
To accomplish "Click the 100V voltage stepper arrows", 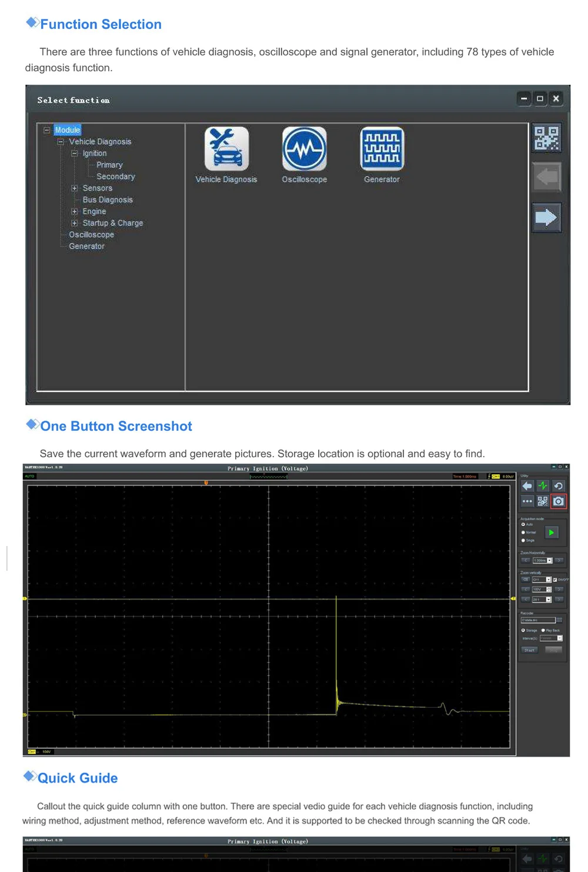I will [x=549, y=590].
